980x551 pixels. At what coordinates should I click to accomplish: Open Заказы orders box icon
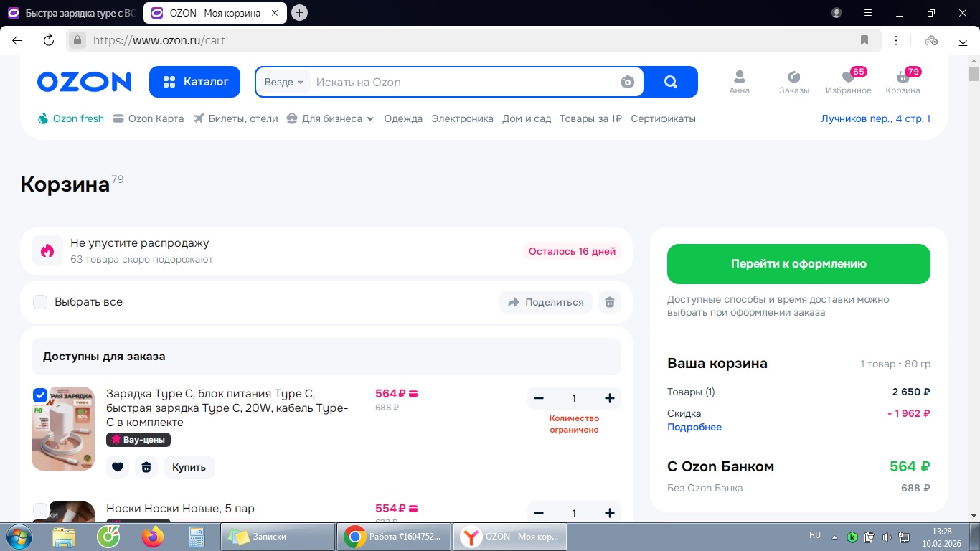click(793, 78)
